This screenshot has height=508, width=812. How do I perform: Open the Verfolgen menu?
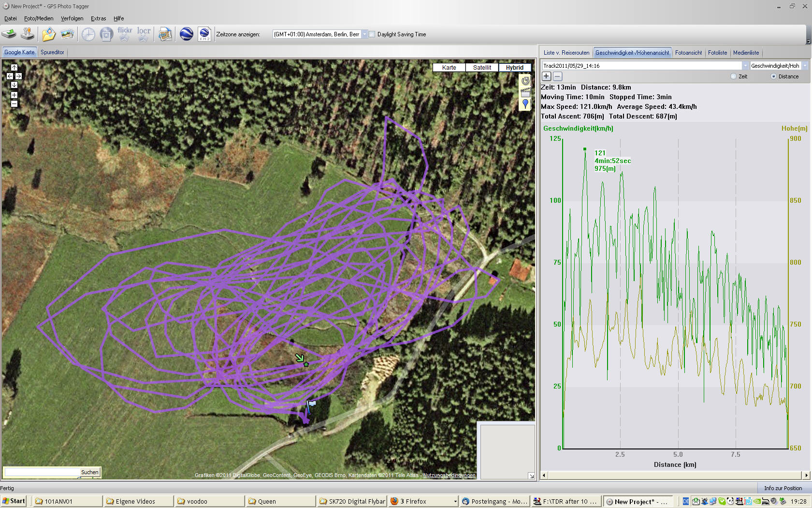pyautogui.click(x=72, y=18)
